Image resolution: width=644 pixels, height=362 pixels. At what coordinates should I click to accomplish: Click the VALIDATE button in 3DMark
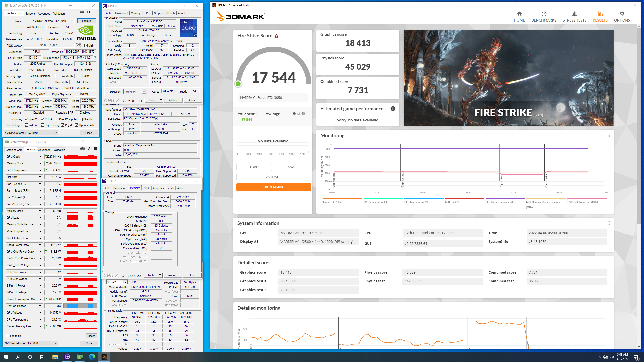coord(273,177)
